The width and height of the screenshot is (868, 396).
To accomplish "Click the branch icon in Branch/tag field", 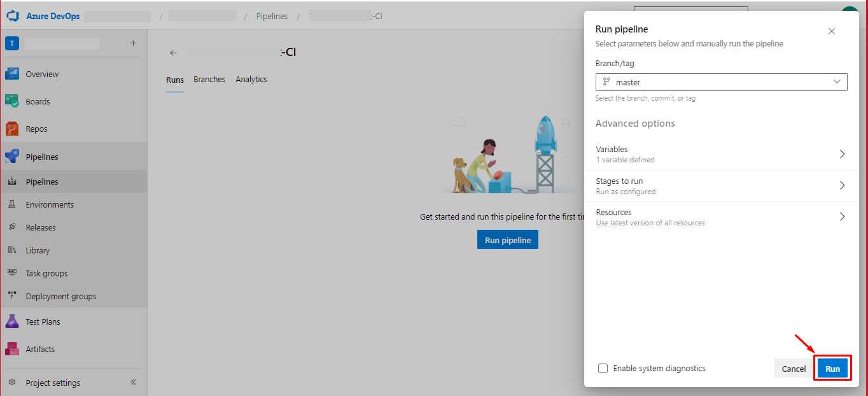I will point(606,82).
